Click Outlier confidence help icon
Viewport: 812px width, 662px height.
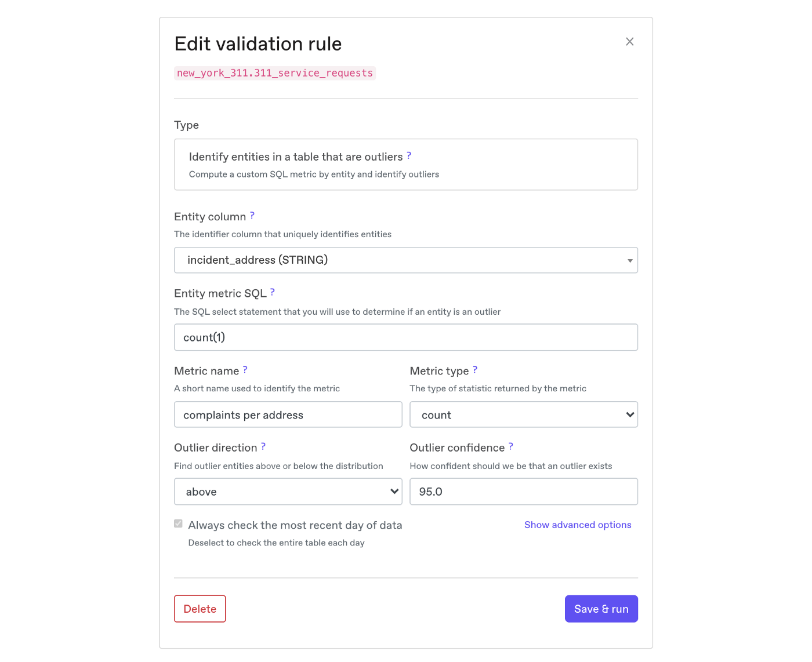click(511, 446)
